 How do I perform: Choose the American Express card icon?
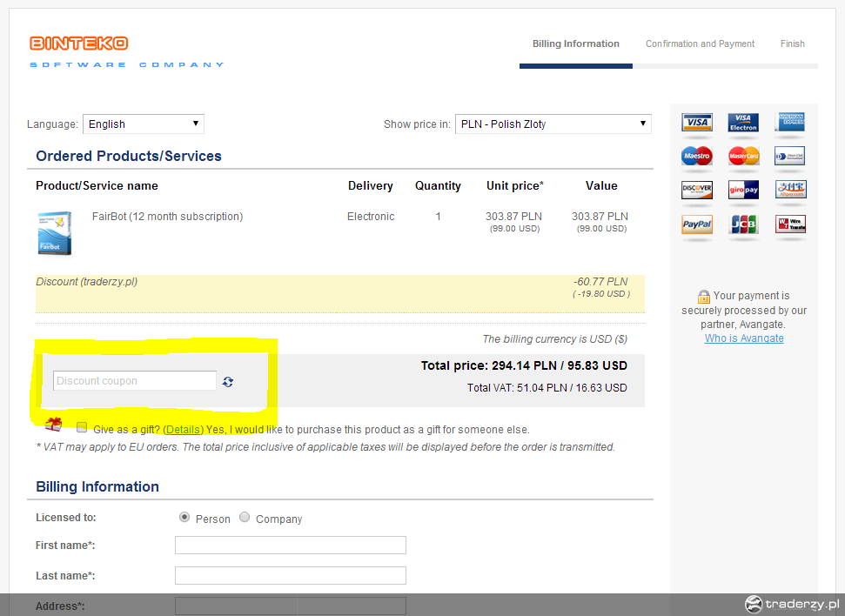coord(790,123)
